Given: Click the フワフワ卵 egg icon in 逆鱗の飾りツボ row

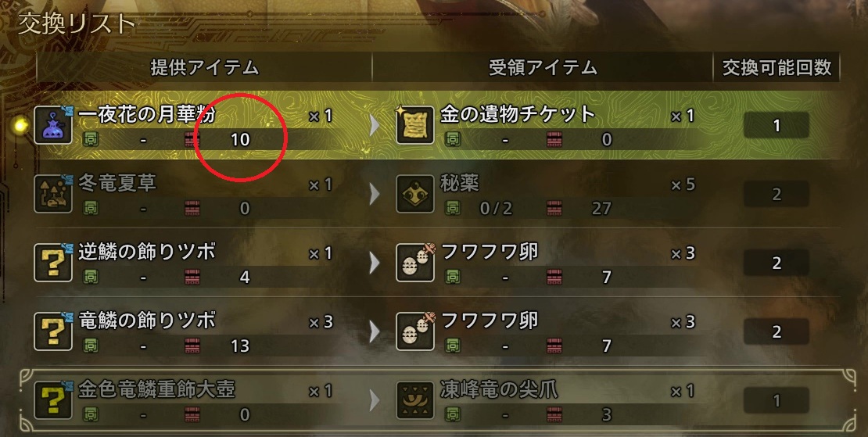Looking at the screenshot, I should 415,263.
